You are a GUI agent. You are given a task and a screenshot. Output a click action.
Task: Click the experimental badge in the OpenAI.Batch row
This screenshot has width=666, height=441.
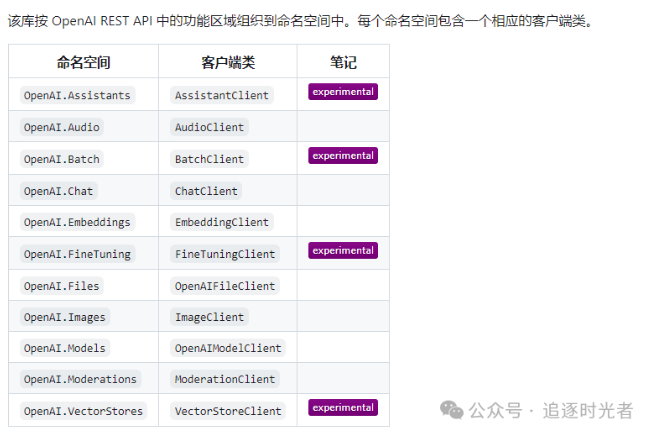[x=343, y=156]
